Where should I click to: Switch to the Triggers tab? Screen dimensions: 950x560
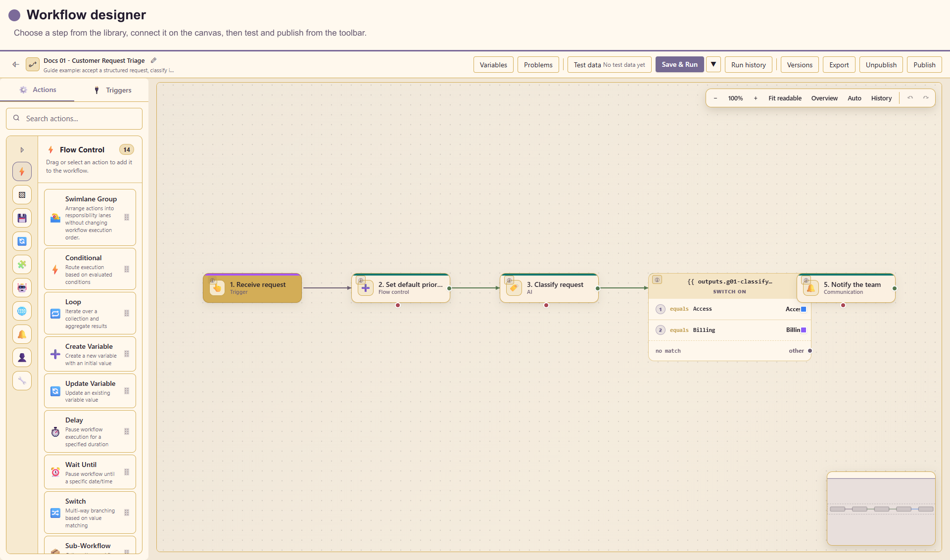coord(112,90)
